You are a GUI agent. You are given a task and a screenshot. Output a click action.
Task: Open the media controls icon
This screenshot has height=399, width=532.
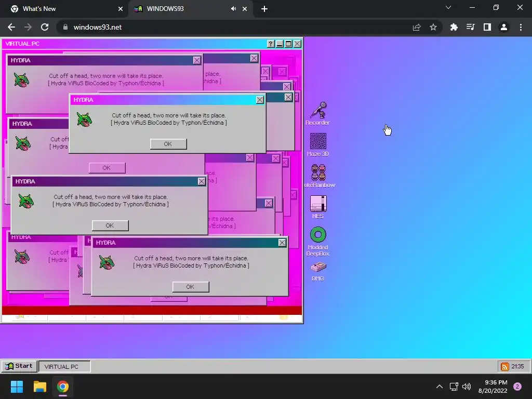(470, 27)
